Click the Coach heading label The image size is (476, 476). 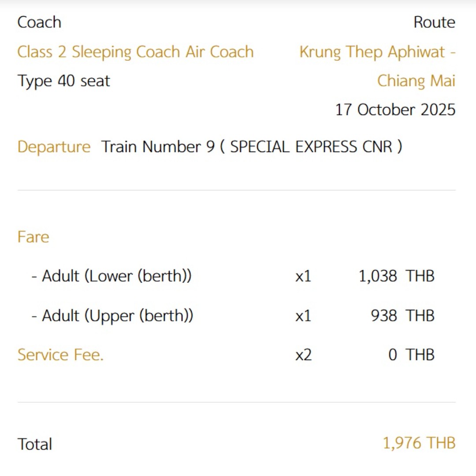pos(39,22)
